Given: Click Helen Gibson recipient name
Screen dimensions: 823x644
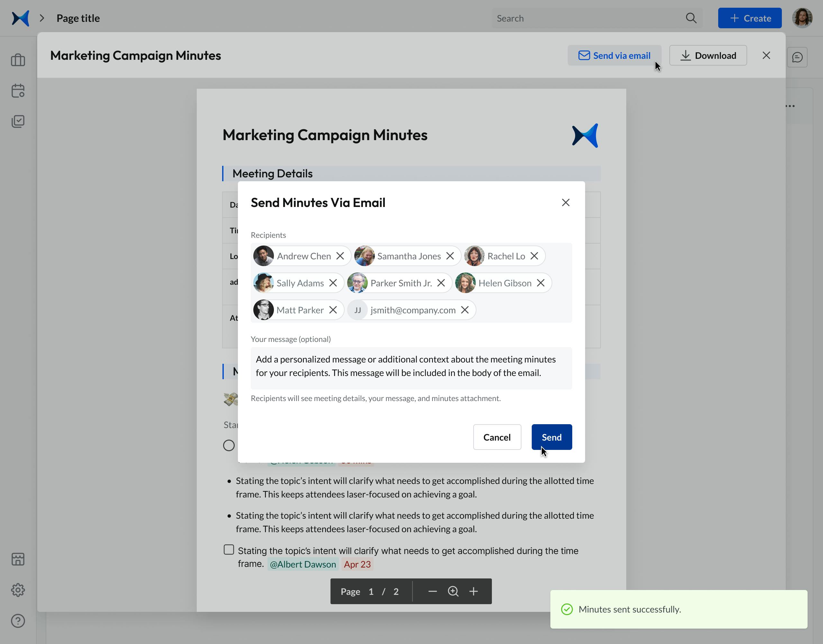Looking at the screenshot, I should tap(505, 283).
